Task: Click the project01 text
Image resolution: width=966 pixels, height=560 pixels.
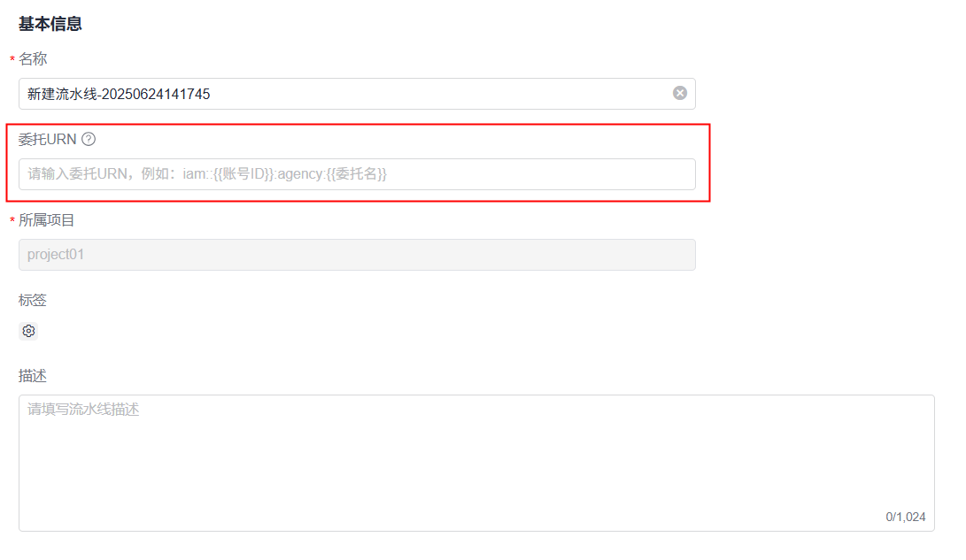Action: (56, 255)
